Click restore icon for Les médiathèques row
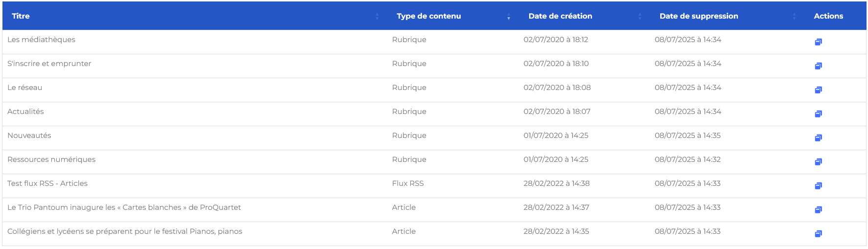Screen dimensions: 868x249 [x=818, y=42]
